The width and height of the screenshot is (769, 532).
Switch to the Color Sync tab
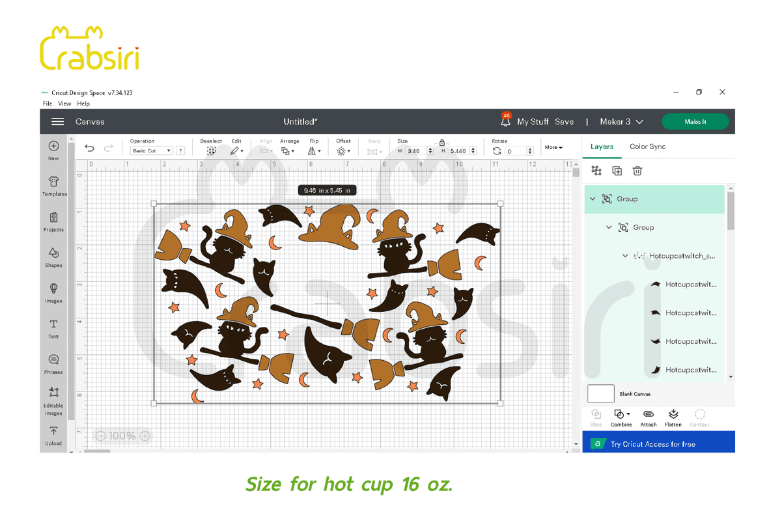coord(647,147)
